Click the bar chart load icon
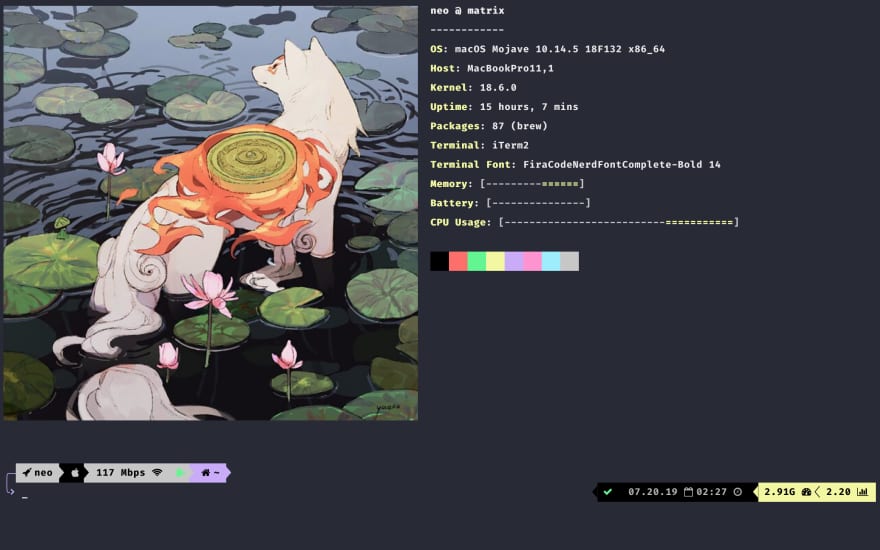This screenshot has height=550, width=880. 863,492
